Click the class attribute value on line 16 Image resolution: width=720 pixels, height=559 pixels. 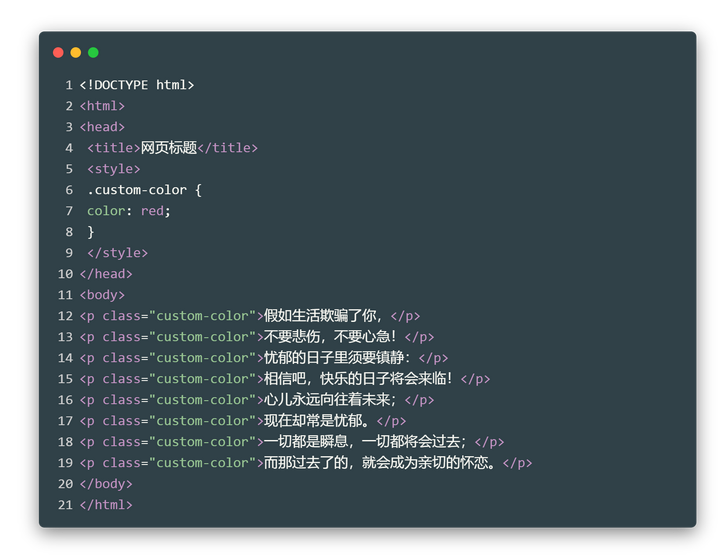click(202, 400)
